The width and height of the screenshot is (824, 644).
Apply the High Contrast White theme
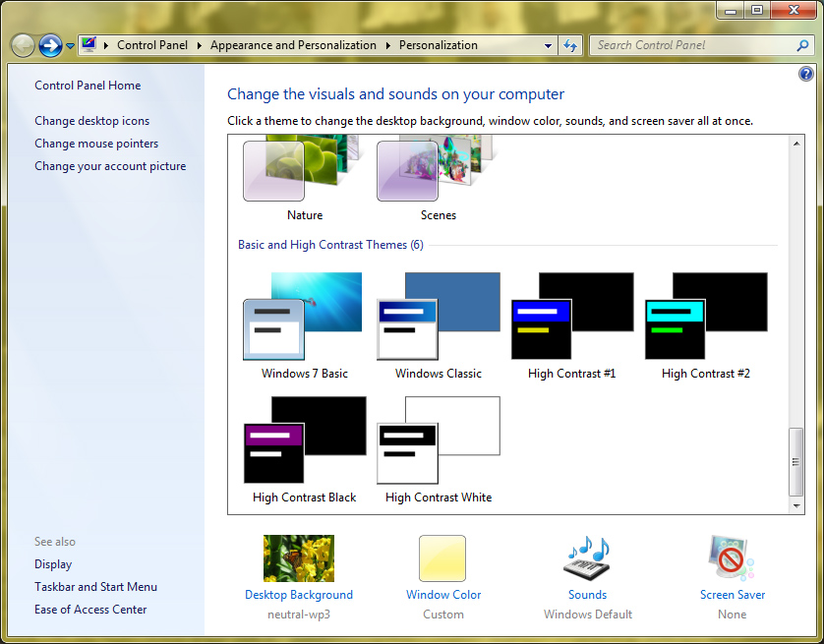[439, 449]
